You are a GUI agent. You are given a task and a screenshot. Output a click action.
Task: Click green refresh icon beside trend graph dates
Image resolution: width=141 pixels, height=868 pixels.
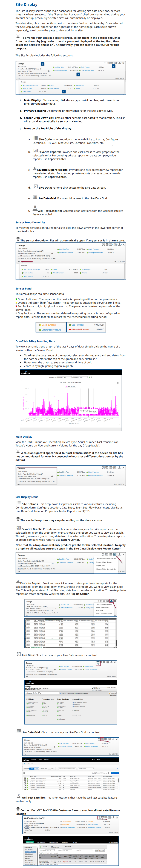(89, 377)
